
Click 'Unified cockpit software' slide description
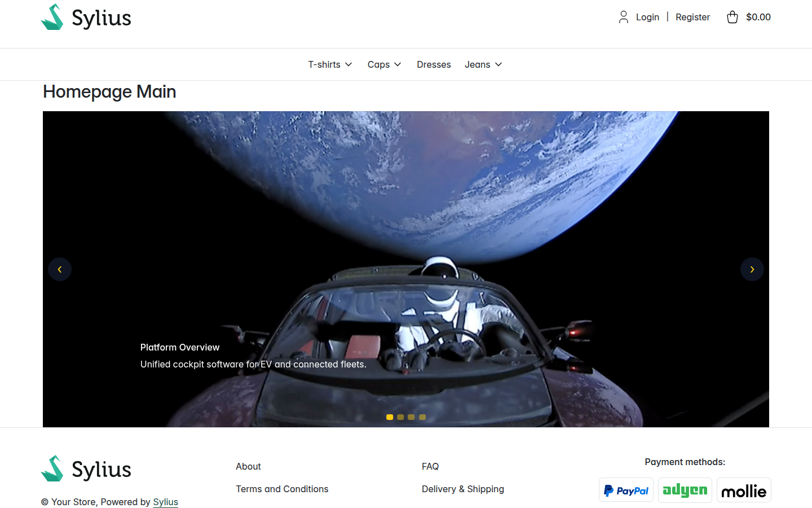pyautogui.click(x=253, y=364)
